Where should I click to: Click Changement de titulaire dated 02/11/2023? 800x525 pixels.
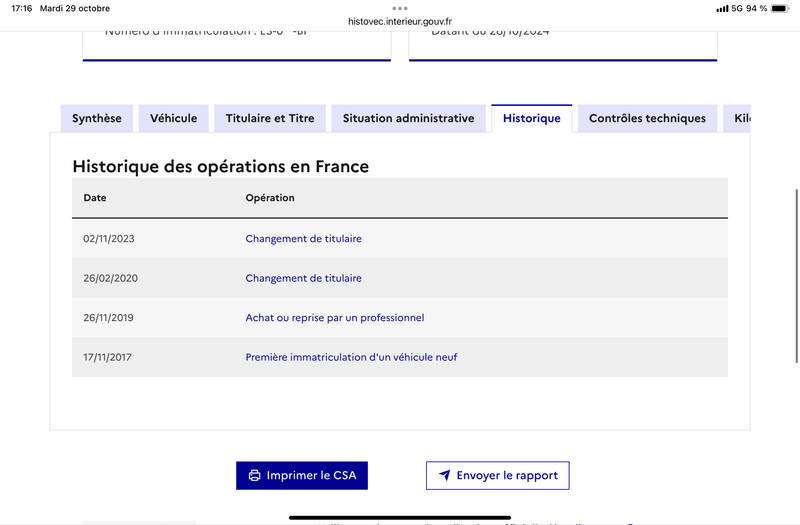point(304,239)
